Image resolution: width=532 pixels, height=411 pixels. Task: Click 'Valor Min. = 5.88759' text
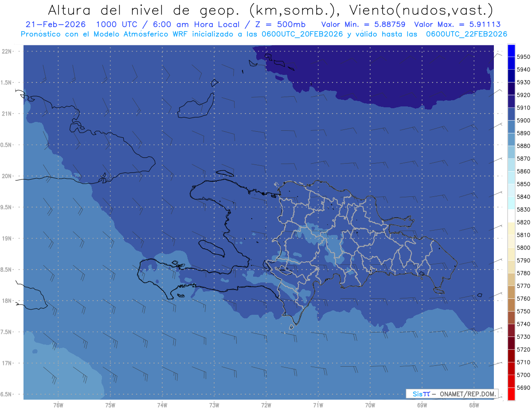363,24
